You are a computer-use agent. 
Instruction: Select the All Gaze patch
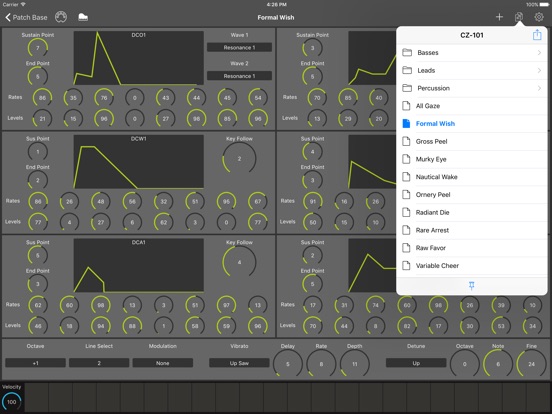pos(472,106)
